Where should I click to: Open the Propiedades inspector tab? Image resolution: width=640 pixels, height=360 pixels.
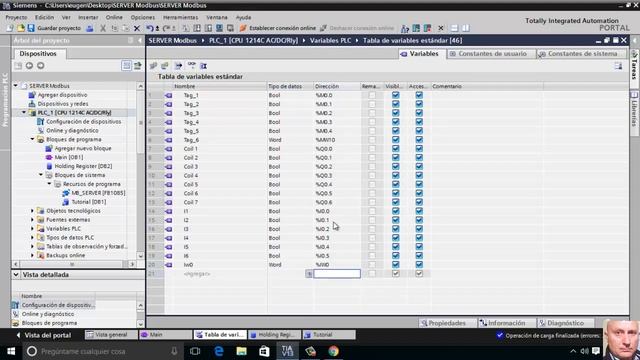point(447,323)
